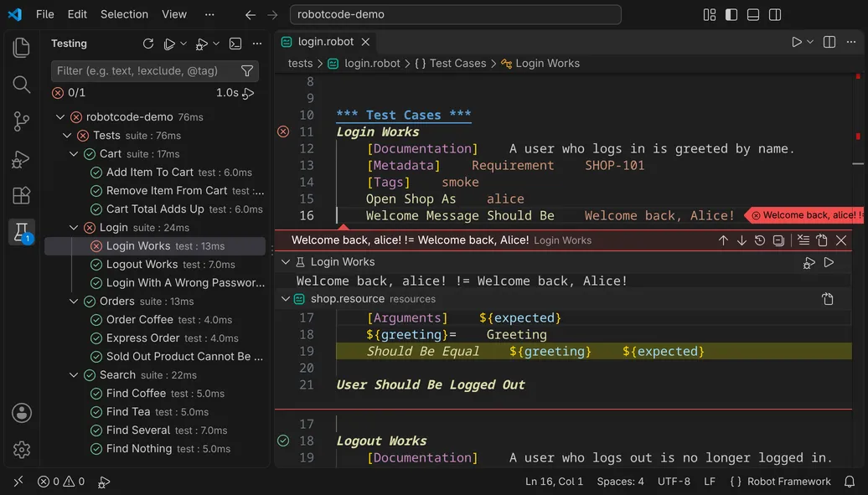Go back with navigation arrow
868x495 pixels.
click(x=251, y=15)
